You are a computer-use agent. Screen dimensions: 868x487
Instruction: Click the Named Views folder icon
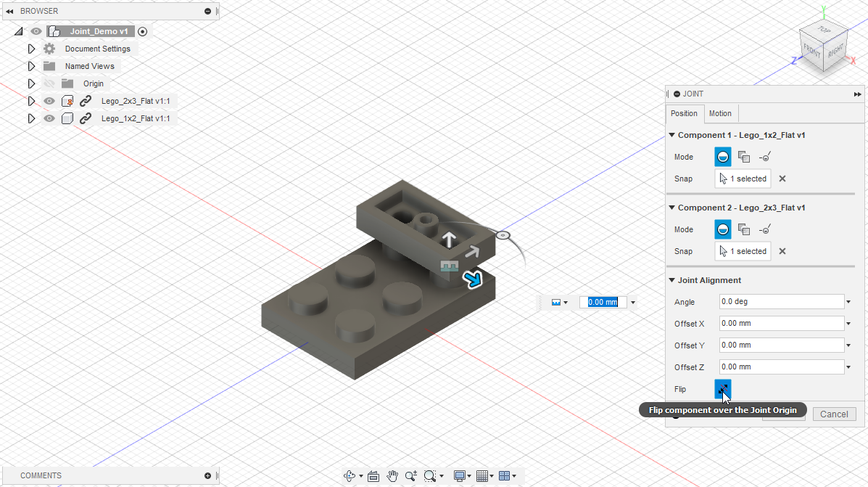[x=49, y=66]
